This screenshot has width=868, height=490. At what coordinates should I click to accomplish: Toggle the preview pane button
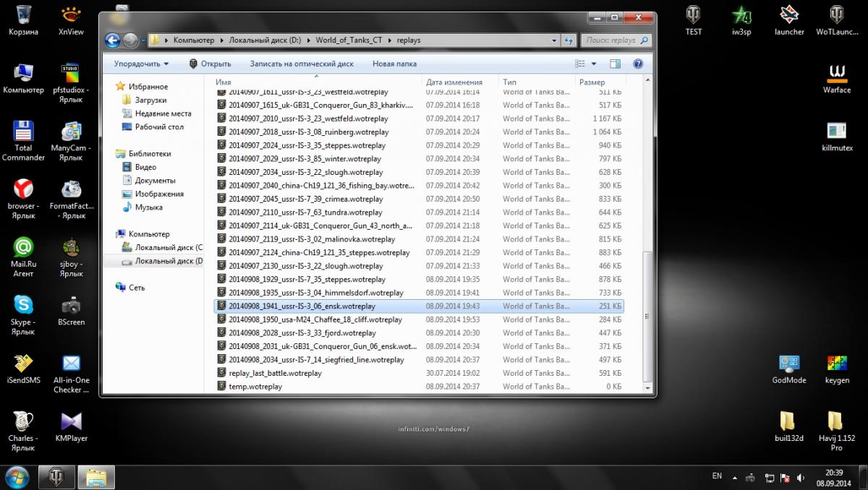[615, 64]
